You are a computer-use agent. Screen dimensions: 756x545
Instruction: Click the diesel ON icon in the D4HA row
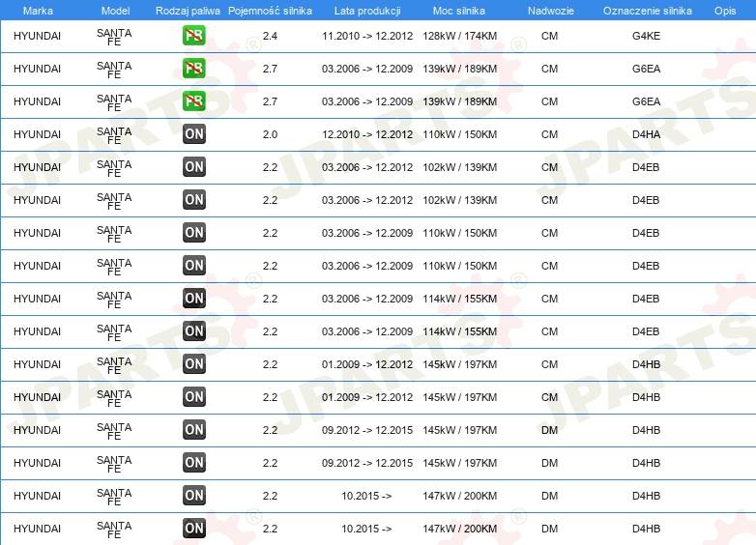193,134
